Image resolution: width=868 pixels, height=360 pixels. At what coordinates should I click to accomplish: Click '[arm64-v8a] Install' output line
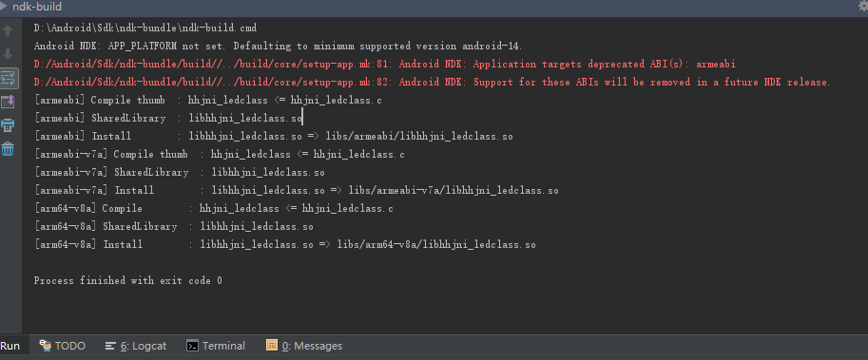(284, 244)
